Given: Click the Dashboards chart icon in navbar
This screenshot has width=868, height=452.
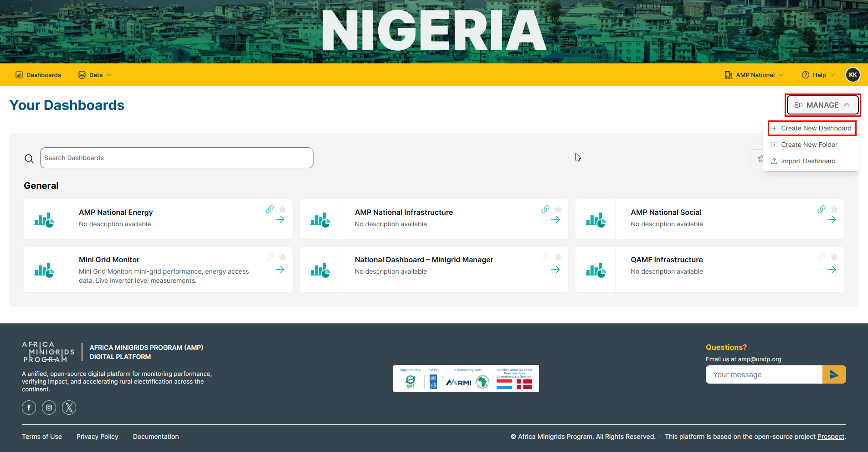Looking at the screenshot, I should (x=19, y=75).
